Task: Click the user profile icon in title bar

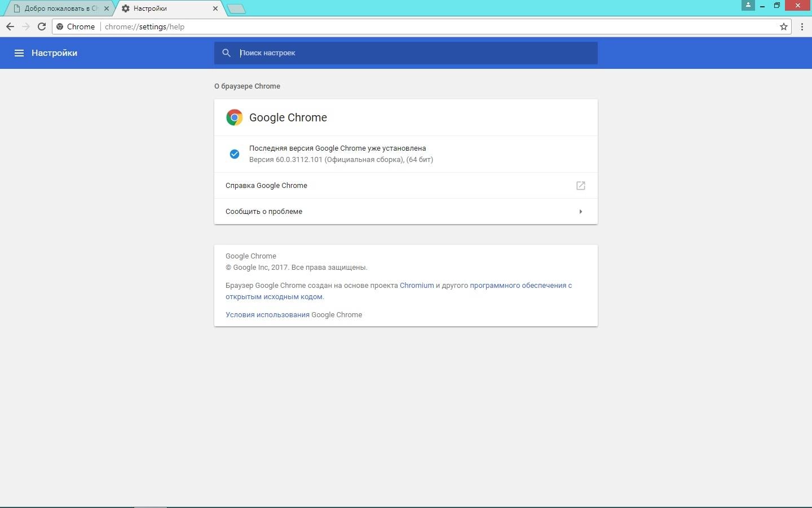Action: (x=748, y=5)
